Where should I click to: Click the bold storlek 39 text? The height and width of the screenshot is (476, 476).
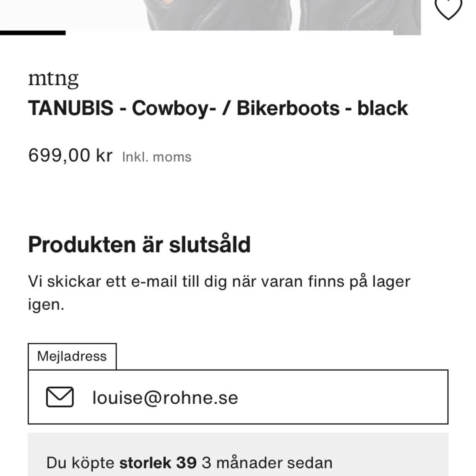click(158, 463)
